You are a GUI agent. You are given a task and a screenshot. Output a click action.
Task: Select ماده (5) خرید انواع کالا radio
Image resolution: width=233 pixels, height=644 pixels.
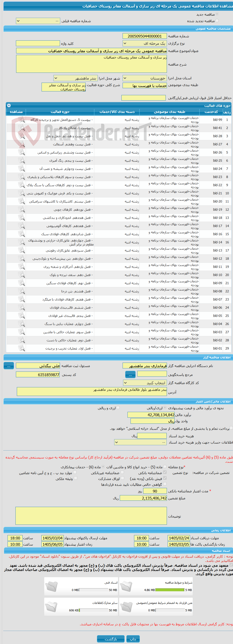tap(165, 467)
